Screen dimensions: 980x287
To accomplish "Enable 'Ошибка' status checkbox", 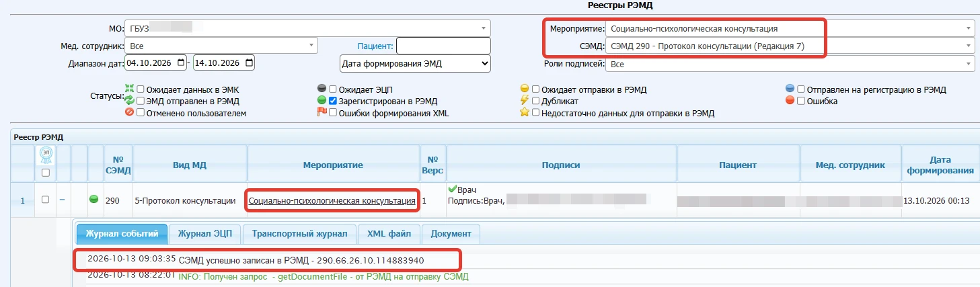I will [x=801, y=101].
